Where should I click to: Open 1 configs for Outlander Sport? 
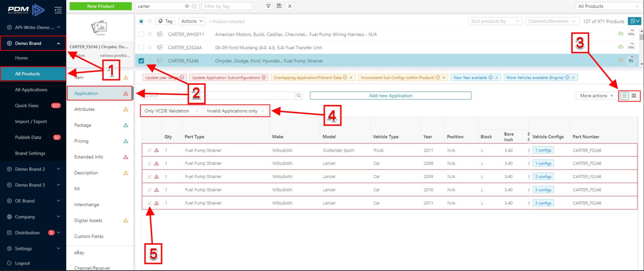(x=543, y=150)
